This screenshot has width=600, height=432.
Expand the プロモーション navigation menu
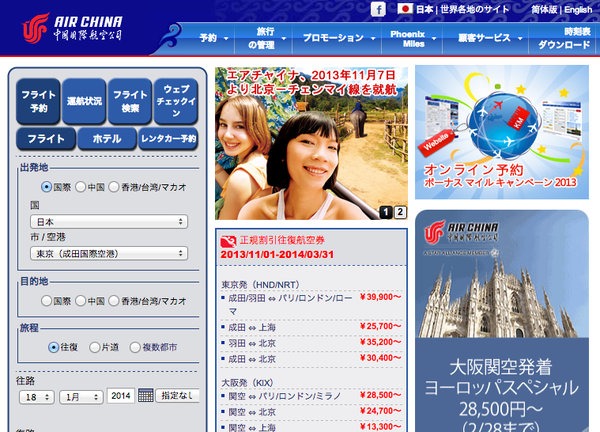pyautogui.click(x=338, y=38)
